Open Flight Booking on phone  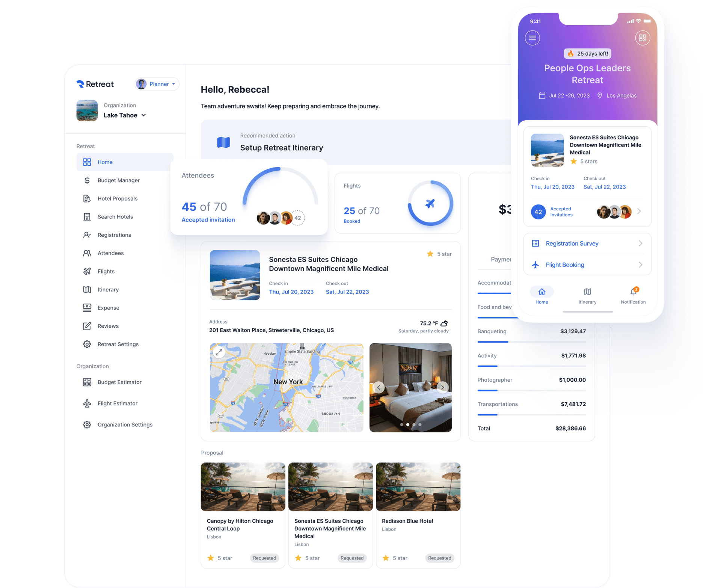(587, 265)
